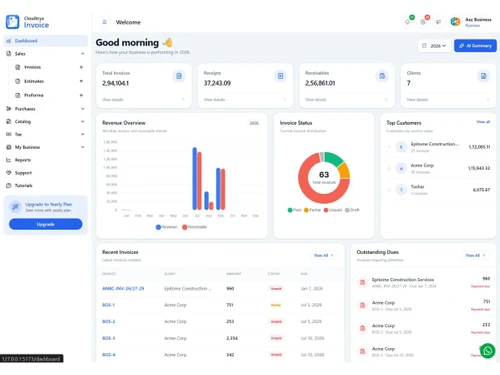Open the red-badged header alert icon
The width and height of the screenshot is (500, 375).
[423, 22]
